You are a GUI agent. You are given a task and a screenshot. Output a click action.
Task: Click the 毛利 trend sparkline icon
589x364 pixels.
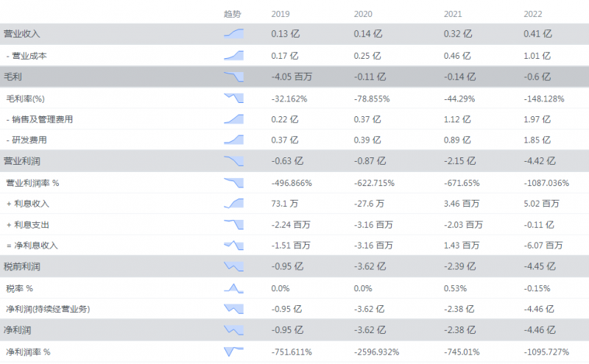233,76
